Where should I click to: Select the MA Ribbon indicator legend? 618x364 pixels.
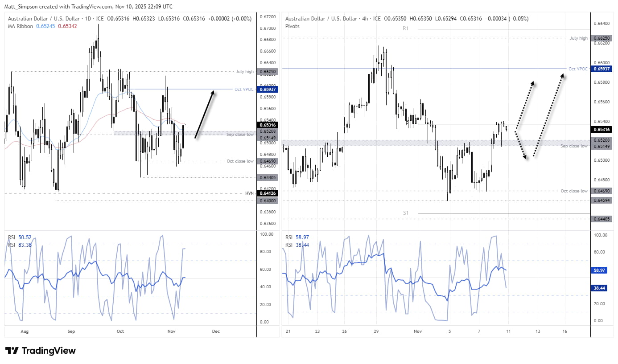[21, 26]
